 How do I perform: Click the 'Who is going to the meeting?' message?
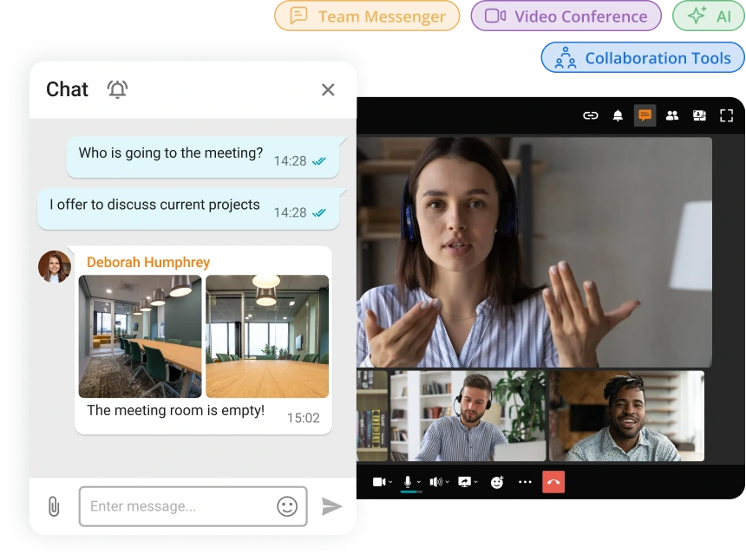click(x=203, y=156)
